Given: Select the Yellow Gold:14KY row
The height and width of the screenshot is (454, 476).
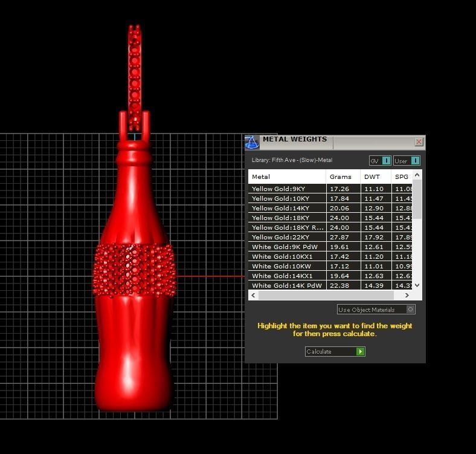Looking at the screenshot, I should pos(330,208).
